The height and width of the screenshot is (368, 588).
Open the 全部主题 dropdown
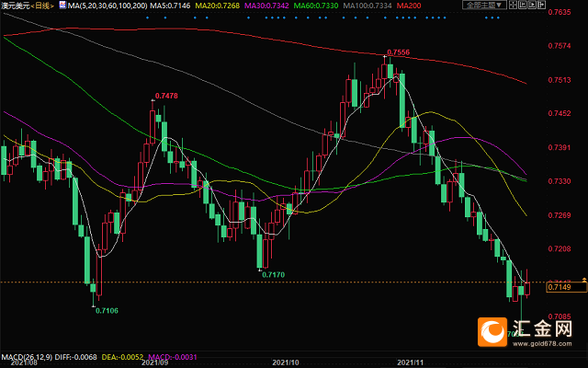pyautogui.click(x=484, y=5)
